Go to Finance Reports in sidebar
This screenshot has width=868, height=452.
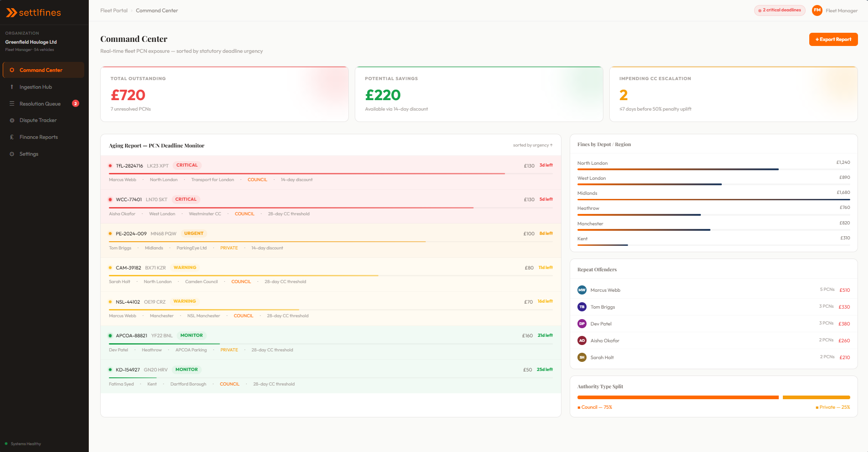(39, 137)
